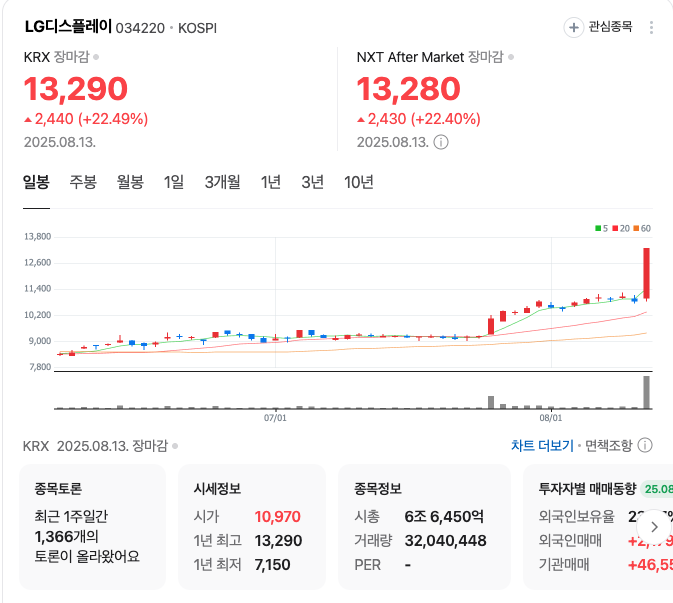Open the 면책조항 disclaimer link
The height and width of the screenshot is (603, 673).
[609, 445]
